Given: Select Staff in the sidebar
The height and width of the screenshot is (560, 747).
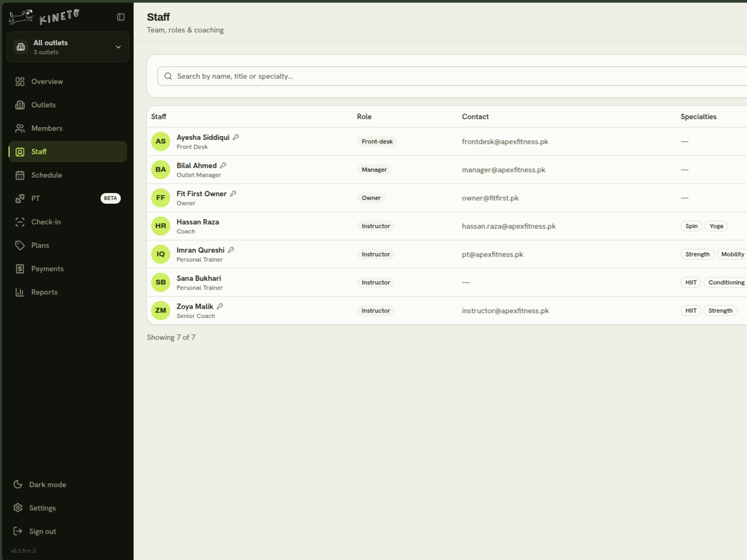Looking at the screenshot, I should pyautogui.click(x=68, y=151).
